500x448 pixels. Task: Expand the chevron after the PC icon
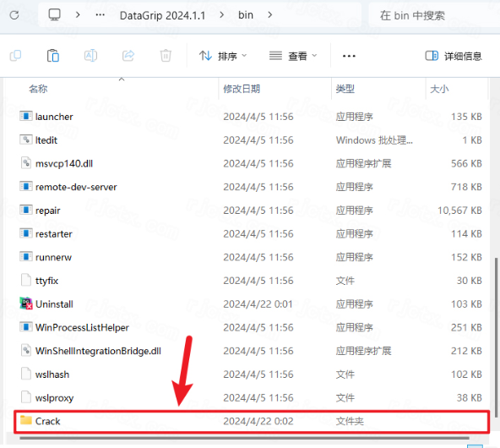click(78, 14)
